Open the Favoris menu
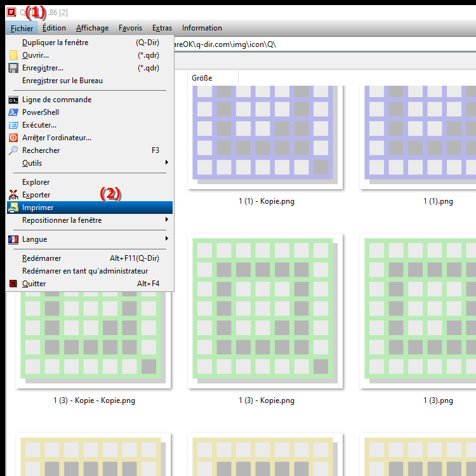476x476 pixels. [x=130, y=28]
